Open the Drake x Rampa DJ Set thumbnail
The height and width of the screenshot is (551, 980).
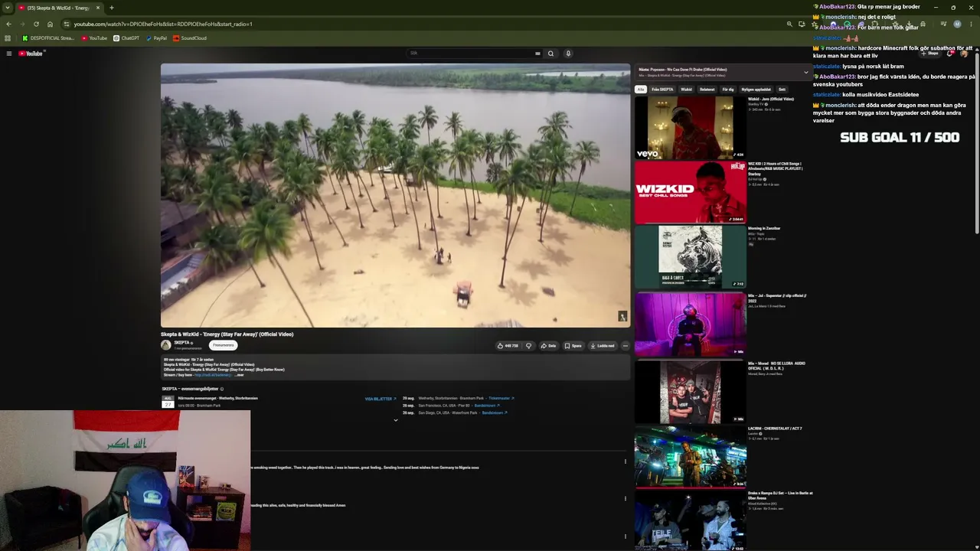(690, 521)
